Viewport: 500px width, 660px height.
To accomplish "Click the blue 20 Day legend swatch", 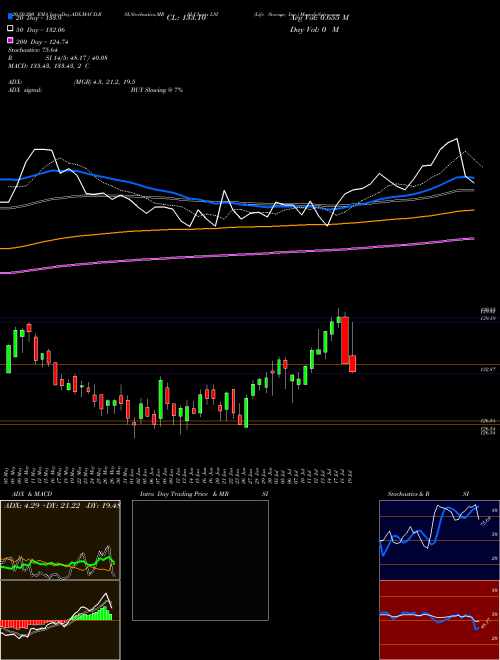I will tap(11, 17).
